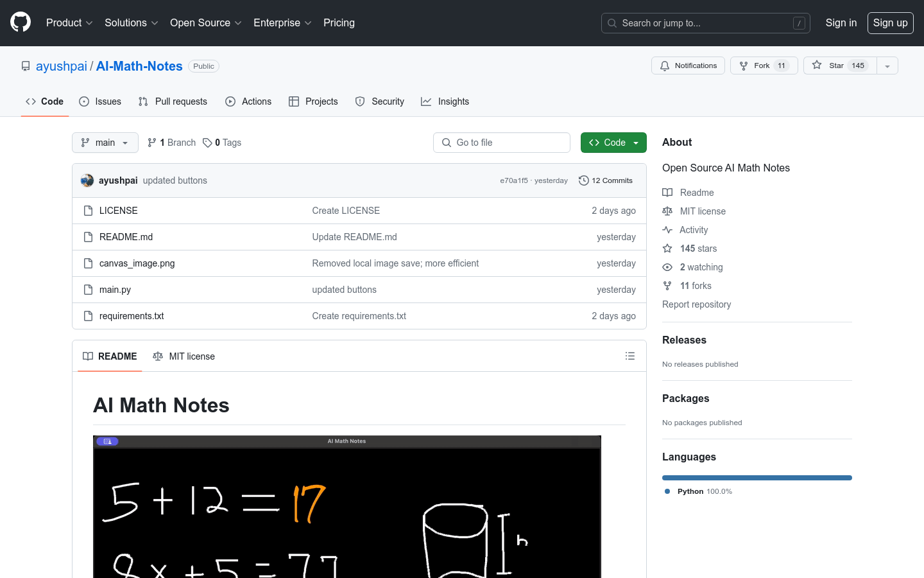Switch to the Actions tab
The height and width of the screenshot is (578, 924).
[248, 101]
